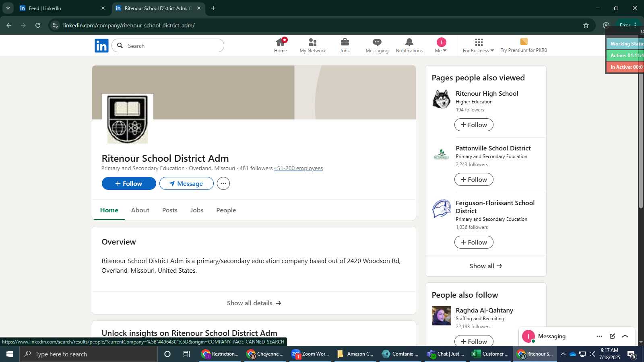Follow Pattonville School District

pyautogui.click(x=474, y=179)
